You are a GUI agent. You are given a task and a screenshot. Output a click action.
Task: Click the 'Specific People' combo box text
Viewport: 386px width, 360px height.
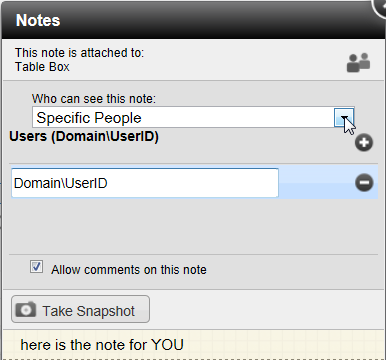click(89, 118)
